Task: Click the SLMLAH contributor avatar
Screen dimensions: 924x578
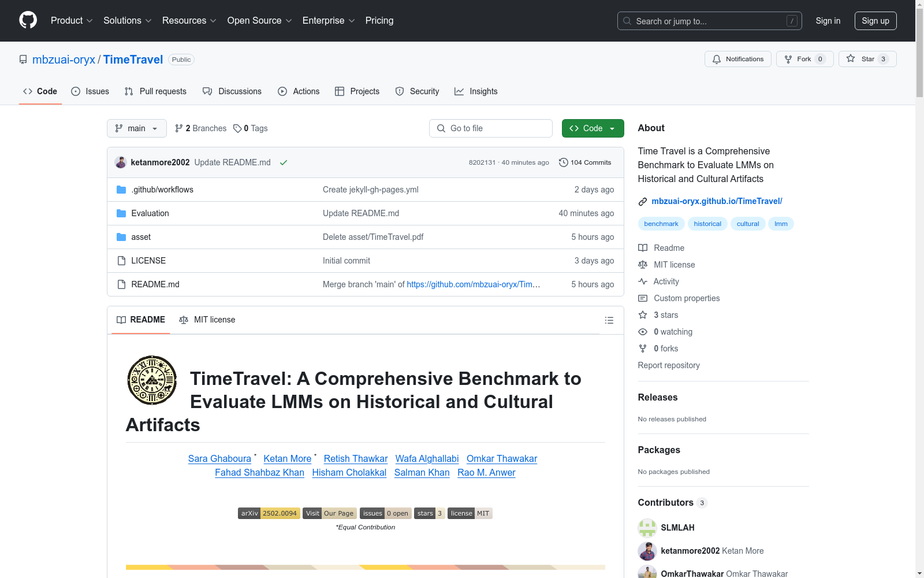Action: point(647,528)
